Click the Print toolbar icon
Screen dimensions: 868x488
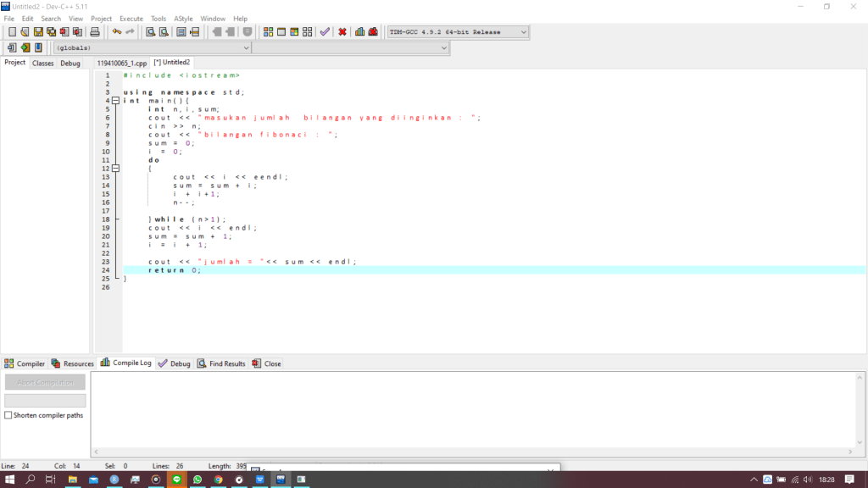point(95,32)
